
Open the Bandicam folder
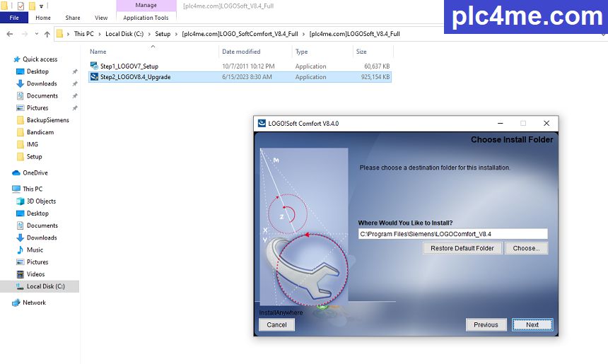(x=40, y=131)
